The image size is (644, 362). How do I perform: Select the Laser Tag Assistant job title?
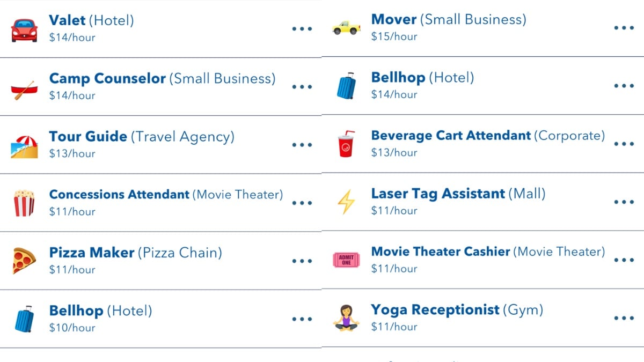coord(438,194)
